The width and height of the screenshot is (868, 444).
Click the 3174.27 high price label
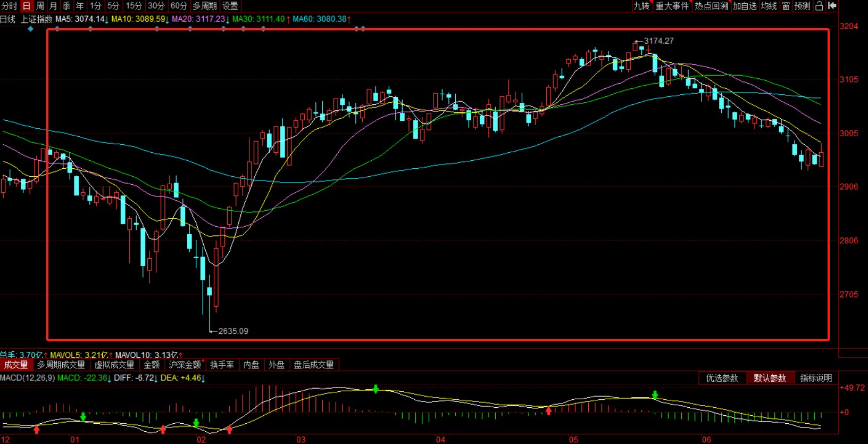(x=658, y=41)
